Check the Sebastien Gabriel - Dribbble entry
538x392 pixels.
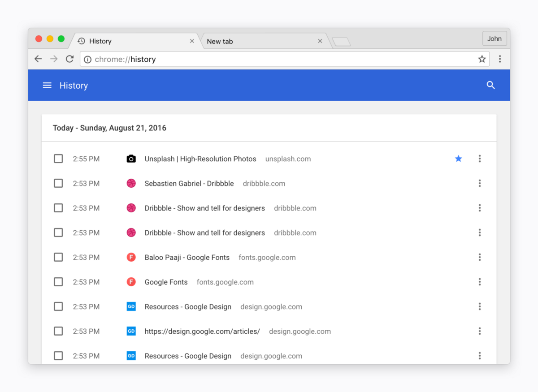click(58, 183)
